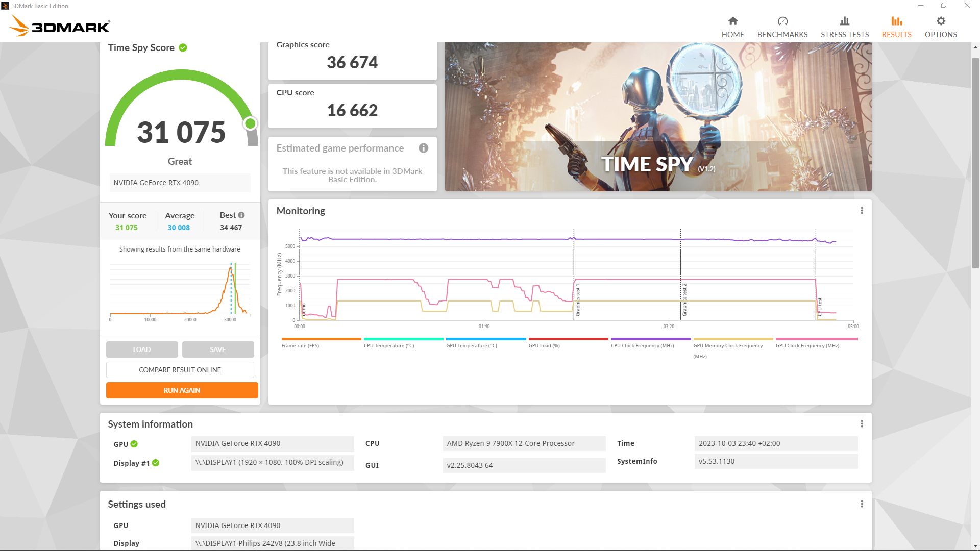Click GPU Clock Frequency color swatch
Viewport: 980px width, 551px height.
click(x=816, y=339)
